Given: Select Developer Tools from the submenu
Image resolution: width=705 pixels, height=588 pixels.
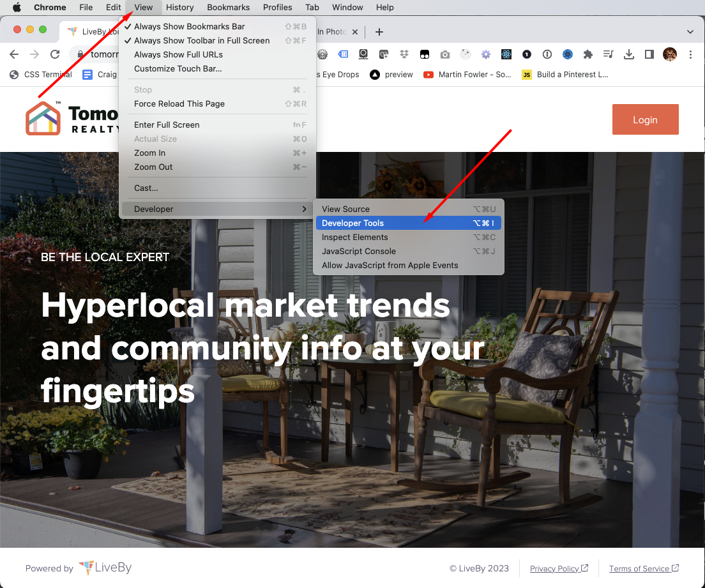Looking at the screenshot, I should (x=408, y=223).
